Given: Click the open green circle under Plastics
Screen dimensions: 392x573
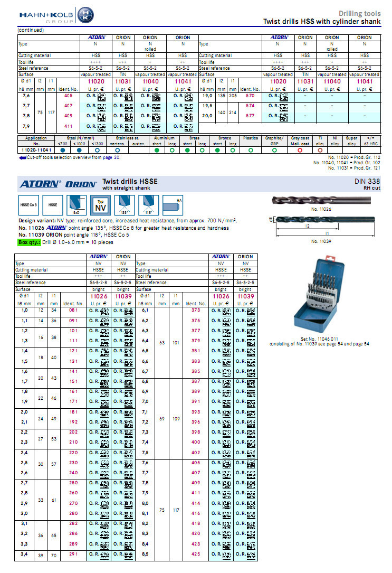Looking at the screenshot, I should (251, 150).
